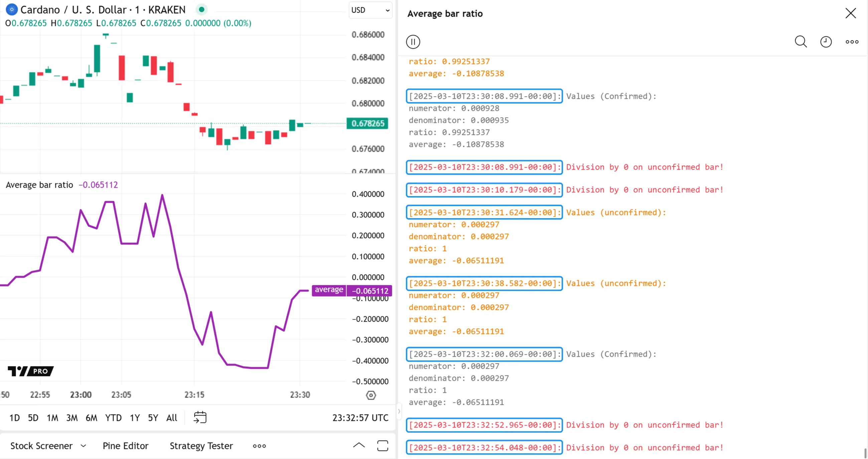
Task: Expand the Stock Screener dropdown arrow
Action: point(83,446)
